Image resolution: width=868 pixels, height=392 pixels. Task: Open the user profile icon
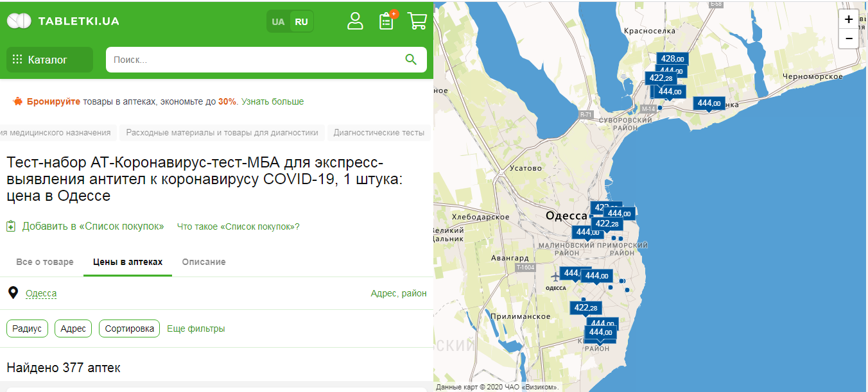355,21
